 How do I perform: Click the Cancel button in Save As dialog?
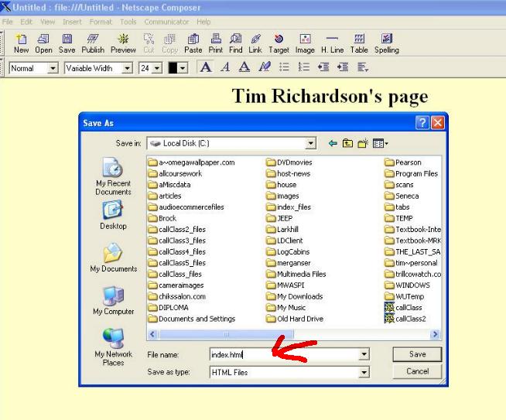tap(417, 371)
